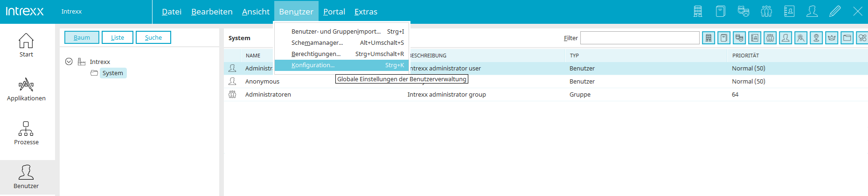868x196 pixels.
Task: Open the Bearbeiten menu
Action: point(212,12)
